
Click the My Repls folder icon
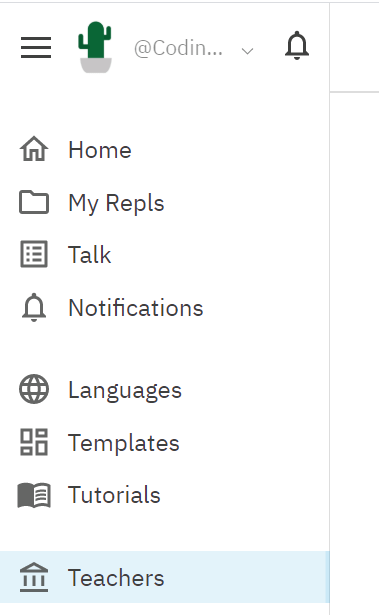[x=34, y=202]
